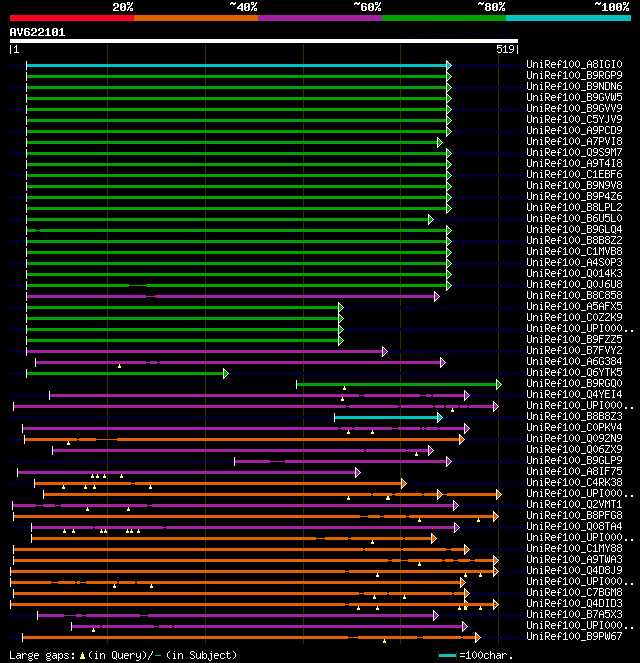This screenshot has width=640, height=663.
Task: Click the ~100% legend label
Action: 612,7
